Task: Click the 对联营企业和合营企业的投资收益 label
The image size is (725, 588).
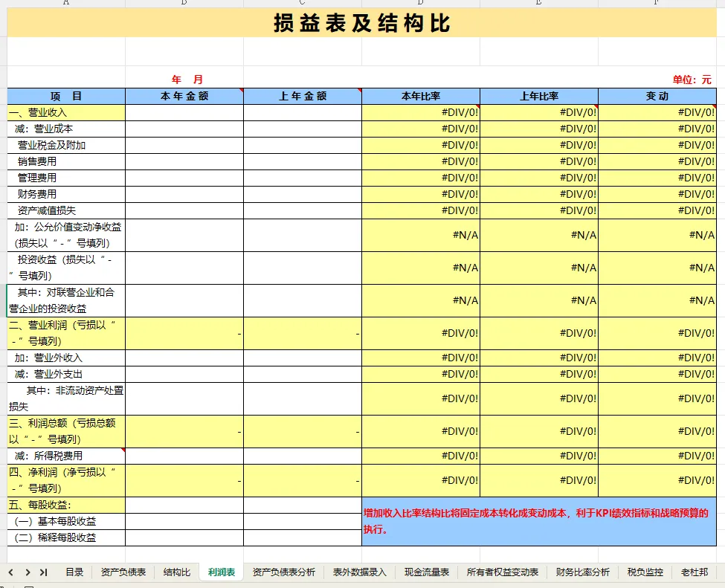Action: [x=66, y=300]
